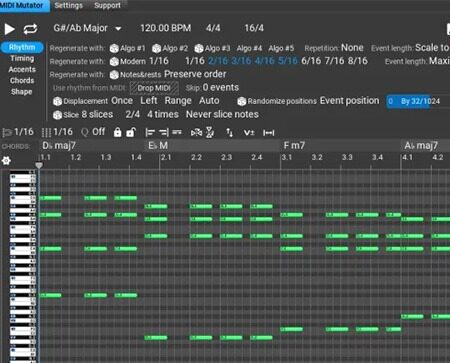450x363 pixels.
Task: Click the equalize note lengths icon
Action: pos(177,133)
